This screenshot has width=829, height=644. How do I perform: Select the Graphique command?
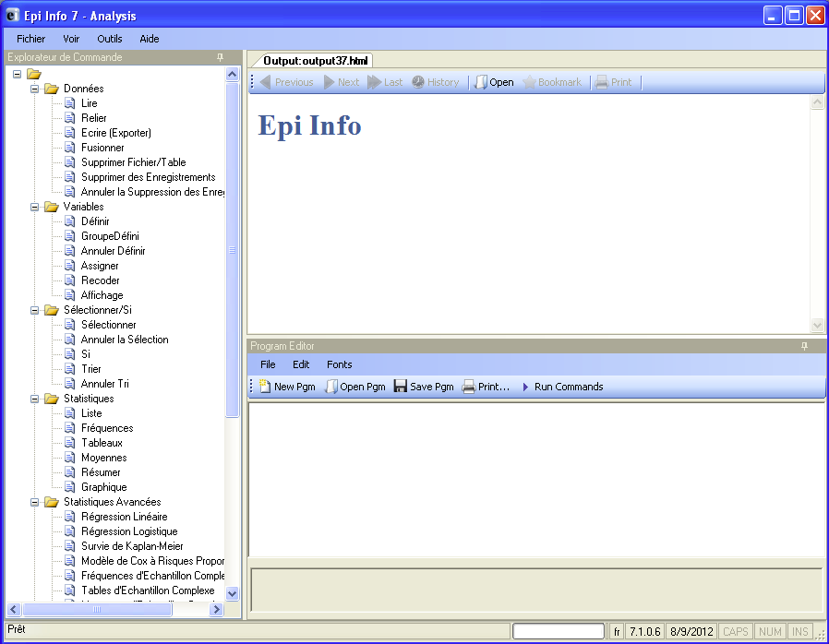[103, 488]
